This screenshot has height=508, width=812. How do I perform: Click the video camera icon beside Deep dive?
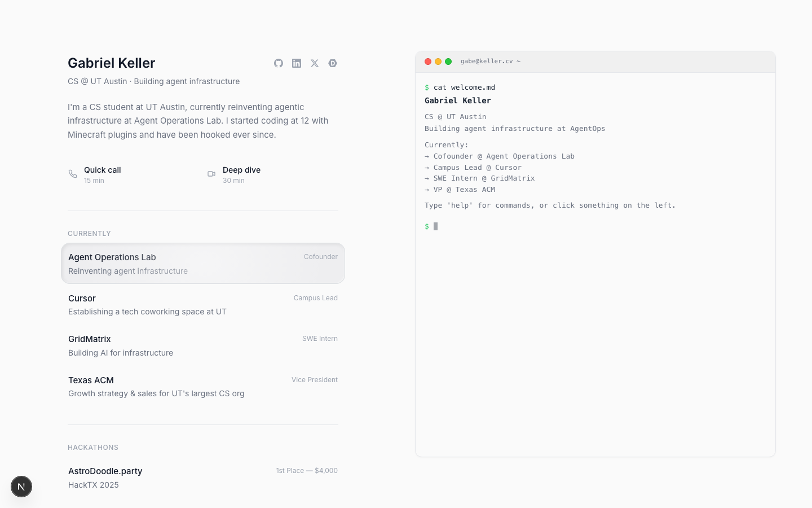click(211, 174)
